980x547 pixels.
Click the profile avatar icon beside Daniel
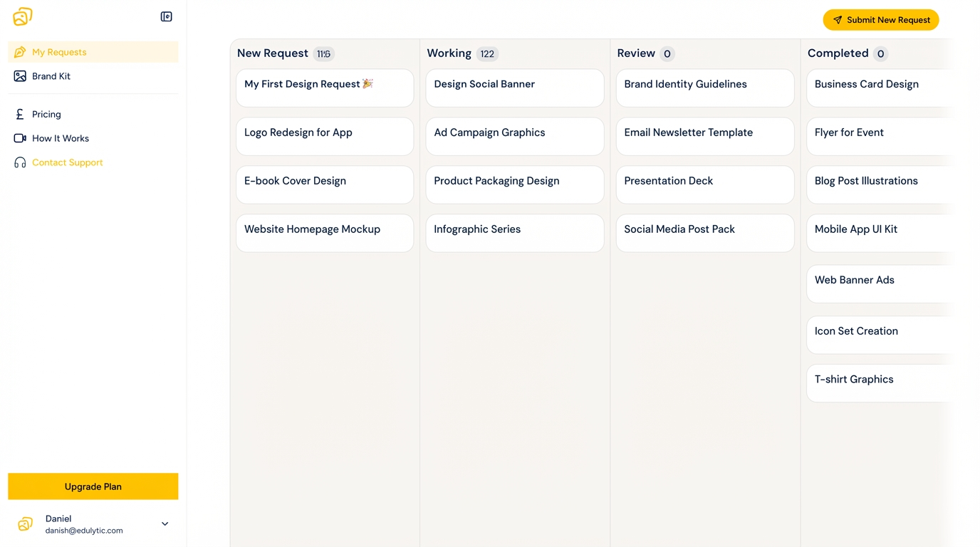pyautogui.click(x=25, y=524)
